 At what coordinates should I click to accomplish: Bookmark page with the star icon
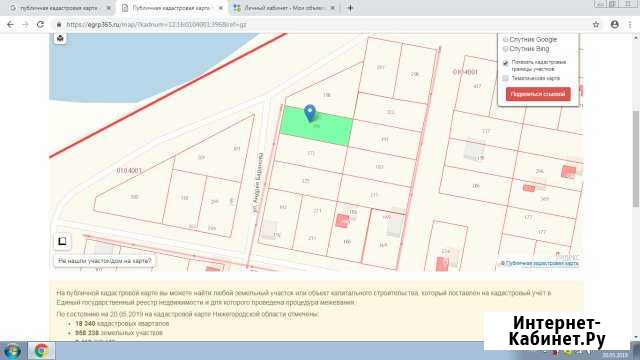pyautogui.click(x=596, y=24)
